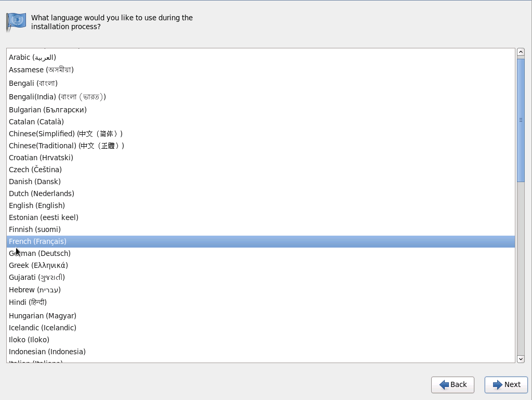Click the scrollbar down arrow
Screen dimensions: 532x400
click(x=521, y=359)
